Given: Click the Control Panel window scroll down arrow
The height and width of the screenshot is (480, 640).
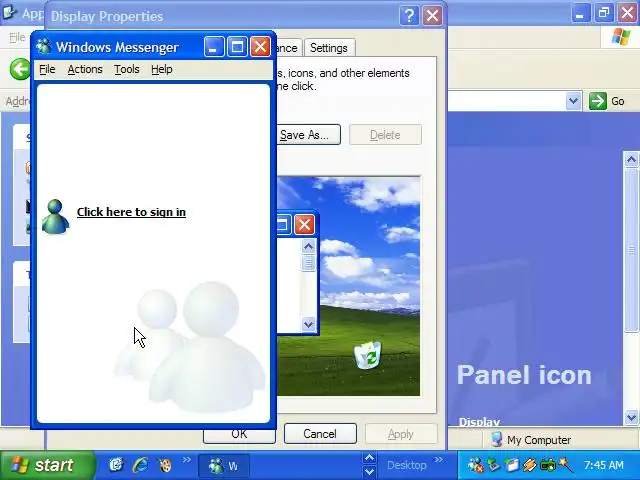Looking at the screenshot, I should 631,417.
